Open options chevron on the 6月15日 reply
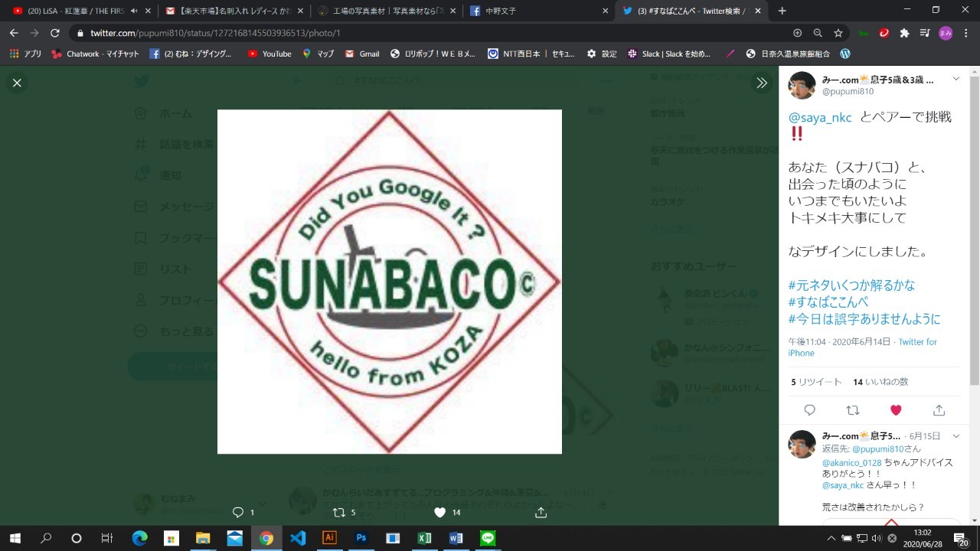The height and width of the screenshot is (551, 980). click(x=955, y=435)
